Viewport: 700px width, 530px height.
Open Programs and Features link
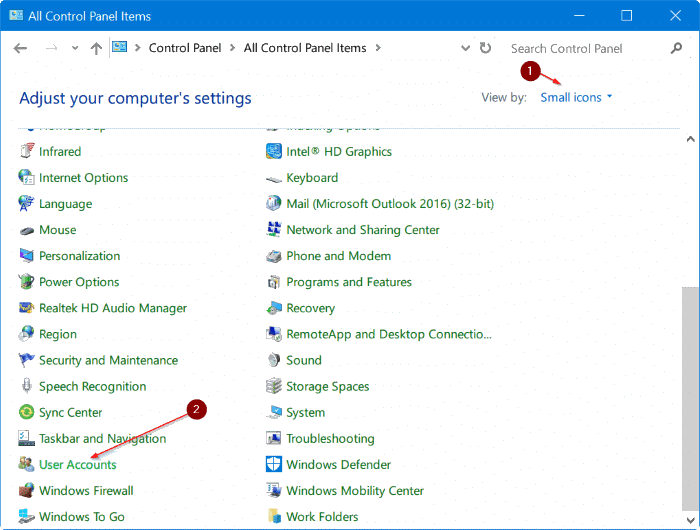(x=349, y=282)
